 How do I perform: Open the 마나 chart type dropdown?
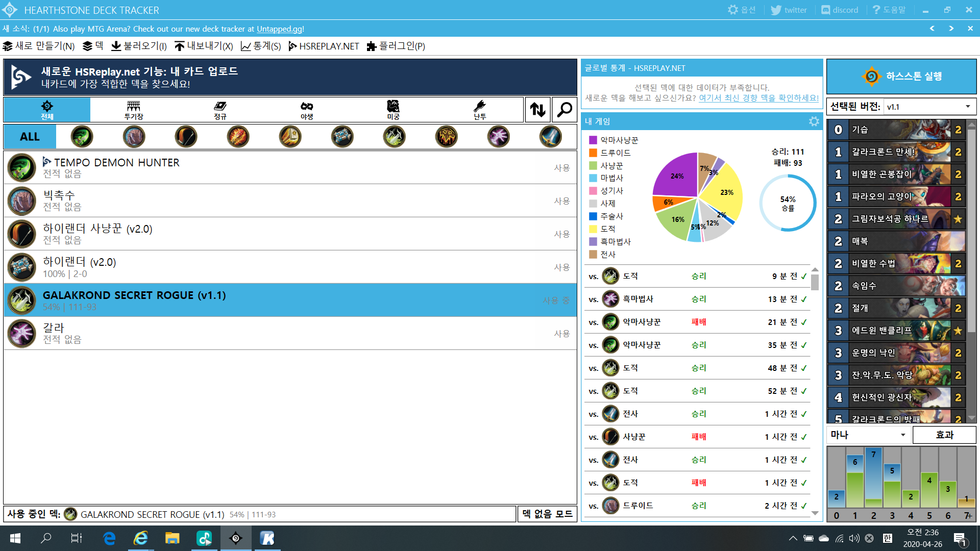[868, 435]
